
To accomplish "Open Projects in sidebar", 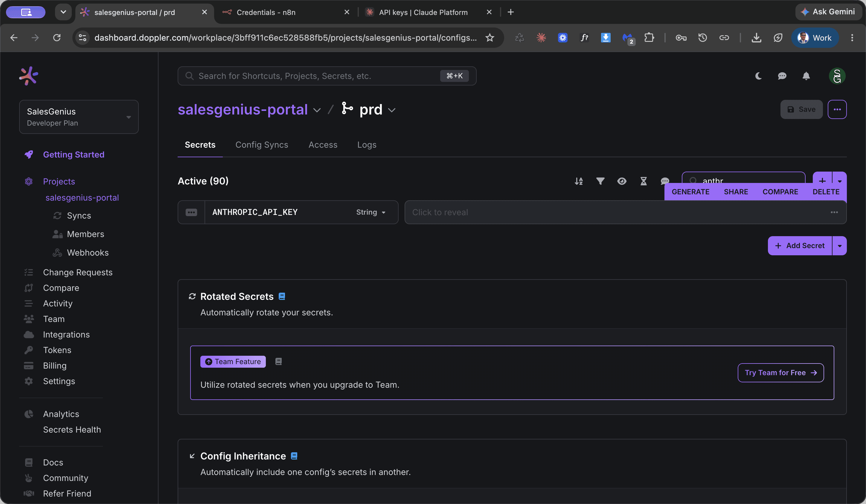I will (59, 181).
